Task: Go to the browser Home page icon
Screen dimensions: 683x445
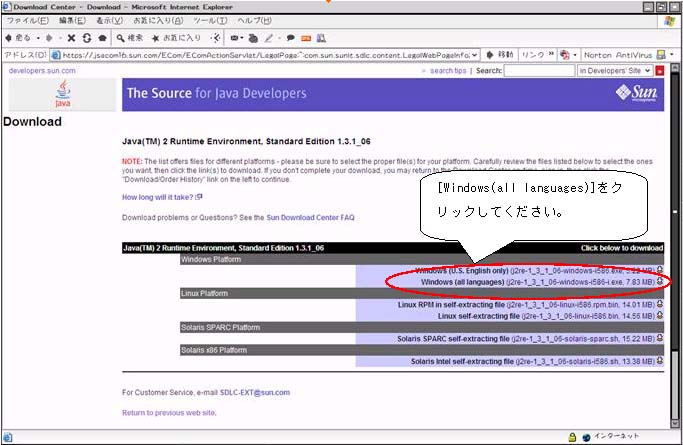Action: (x=104, y=37)
